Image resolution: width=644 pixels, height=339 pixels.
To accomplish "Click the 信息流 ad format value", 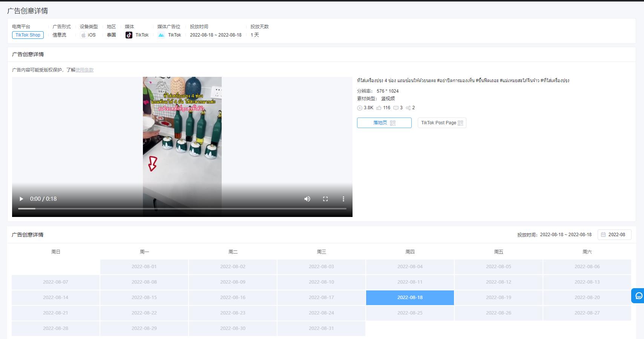I will tap(59, 35).
